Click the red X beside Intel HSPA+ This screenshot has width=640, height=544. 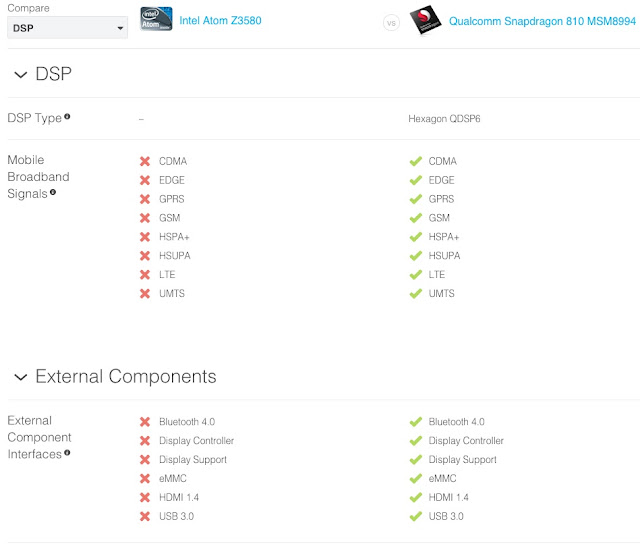click(145, 237)
